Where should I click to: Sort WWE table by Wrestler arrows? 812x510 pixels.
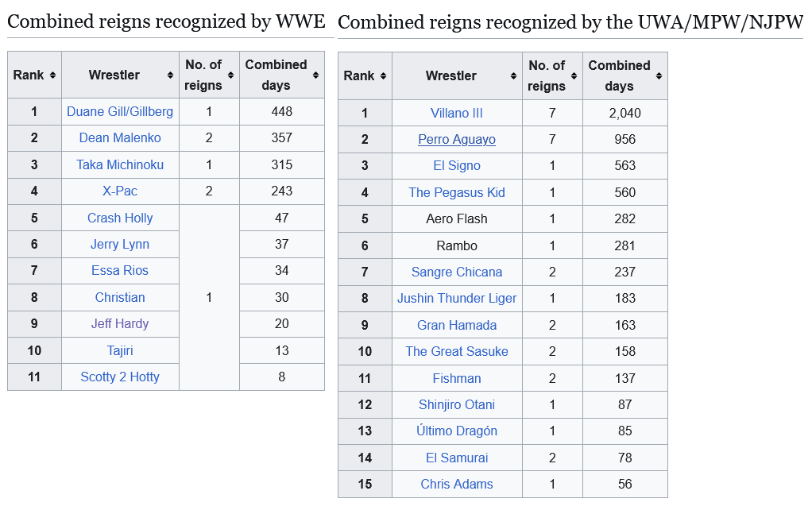point(170,75)
